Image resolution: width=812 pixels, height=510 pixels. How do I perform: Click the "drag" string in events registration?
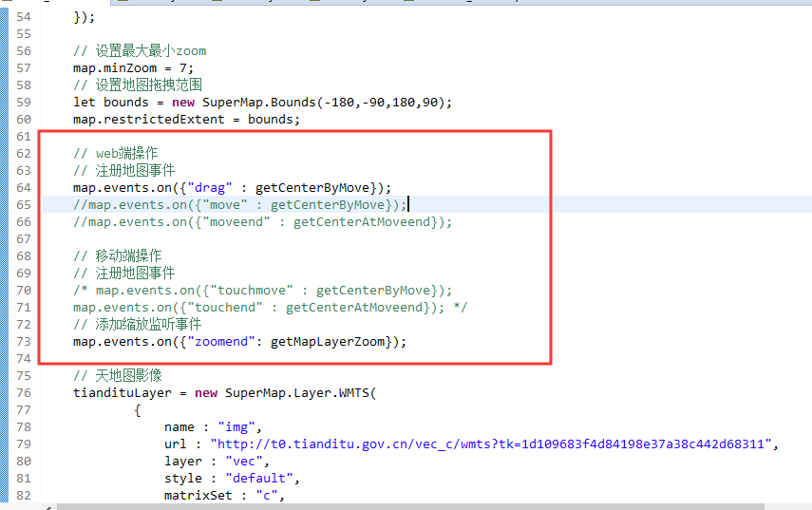click(x=212, y=188)
